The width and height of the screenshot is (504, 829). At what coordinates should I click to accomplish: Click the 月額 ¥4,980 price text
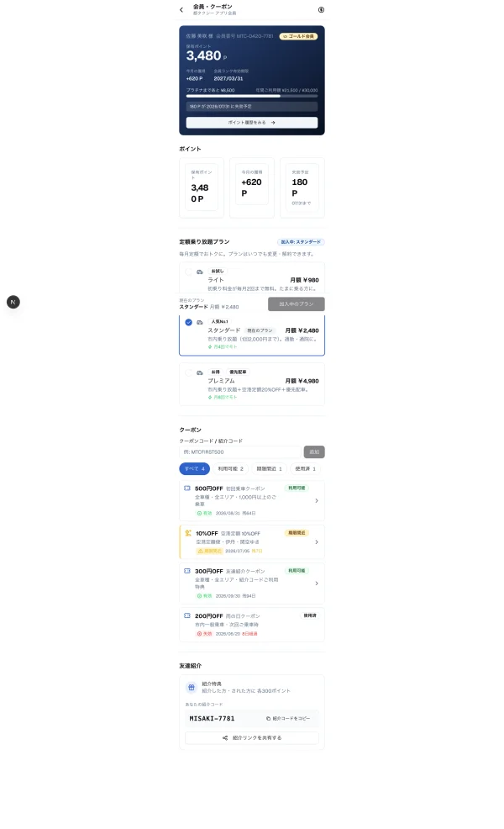click(x=302, y=381)
